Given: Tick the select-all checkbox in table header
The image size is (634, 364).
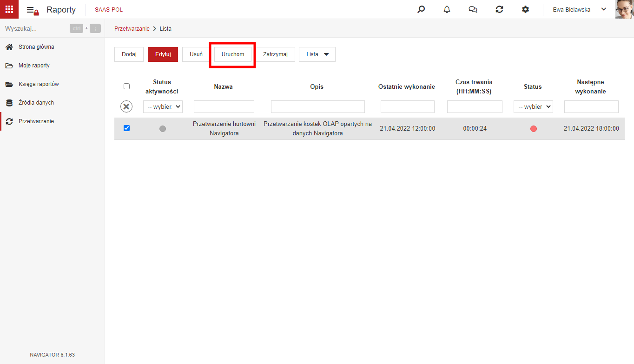Looking at the screenshot, I should tap(126, 86).
